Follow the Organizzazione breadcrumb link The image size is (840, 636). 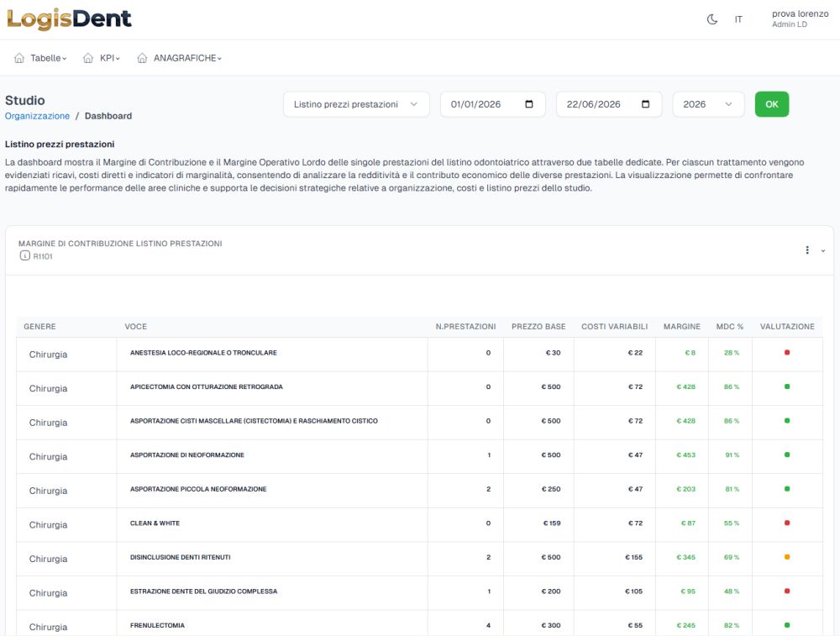[37, 116]
